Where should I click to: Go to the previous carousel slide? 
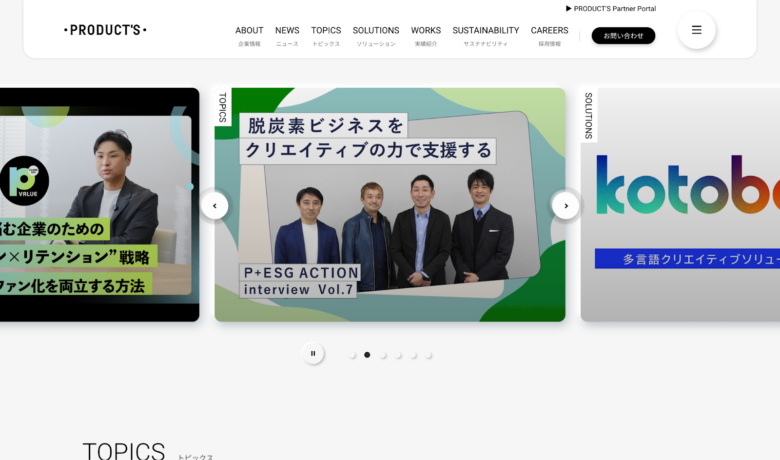(214, 205)
